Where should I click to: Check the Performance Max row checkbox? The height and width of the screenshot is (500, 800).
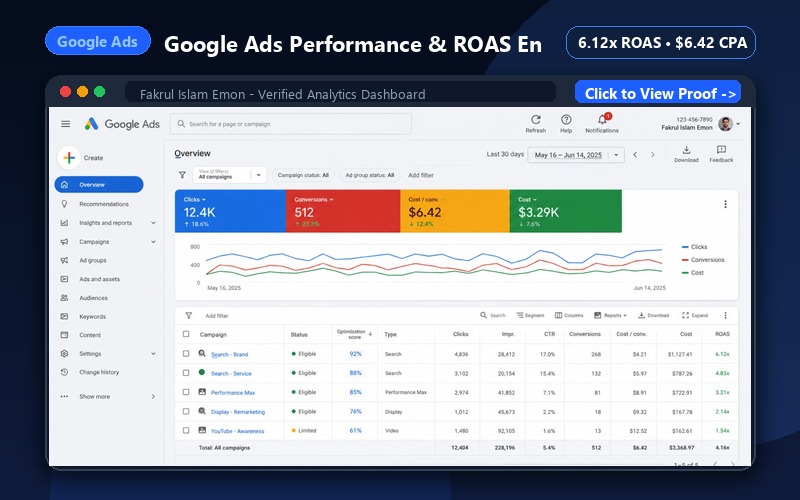click(186, 392)
